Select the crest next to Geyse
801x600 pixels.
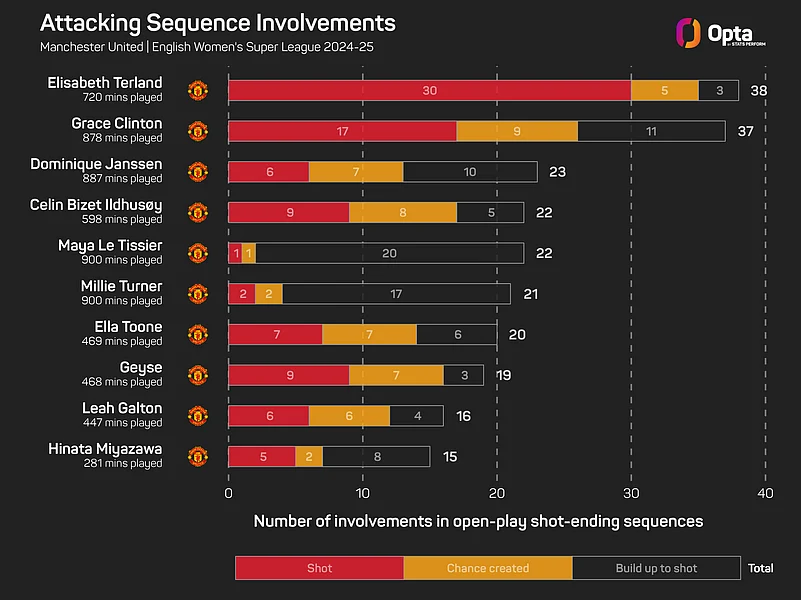pyautogui.click(x=198, y=375)
